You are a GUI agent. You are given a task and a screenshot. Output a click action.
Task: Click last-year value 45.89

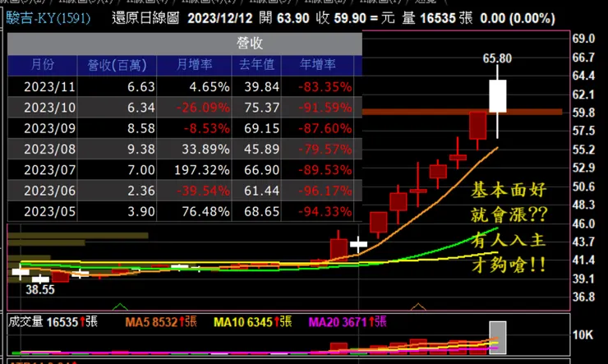pos(262,150)
